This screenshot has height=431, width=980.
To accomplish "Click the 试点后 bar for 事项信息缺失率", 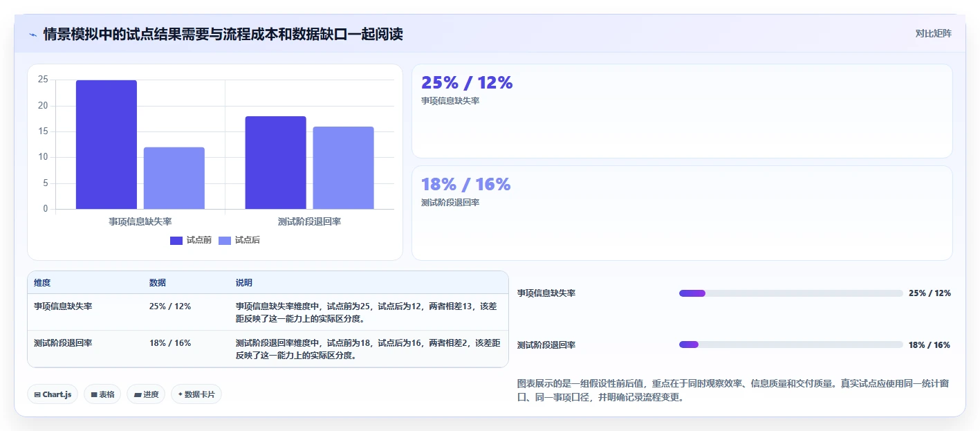I will tap(174, 178).
